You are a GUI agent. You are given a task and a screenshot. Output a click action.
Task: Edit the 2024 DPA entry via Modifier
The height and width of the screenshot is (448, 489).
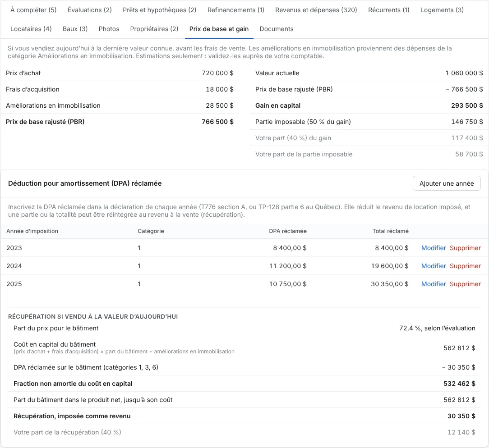[434, 266]
